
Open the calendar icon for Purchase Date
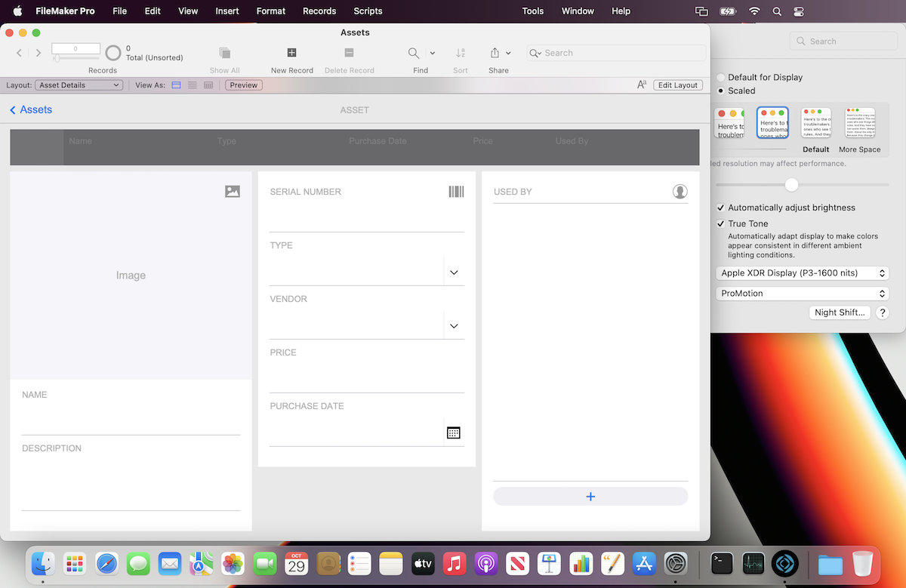453,433
